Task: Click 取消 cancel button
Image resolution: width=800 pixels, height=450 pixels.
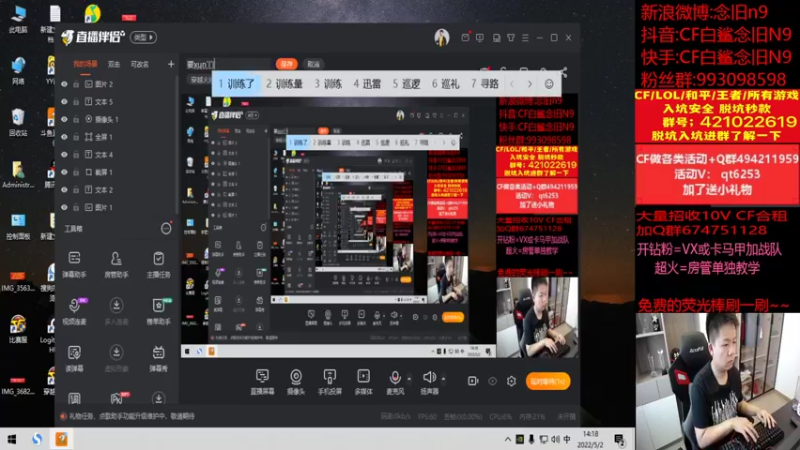Action: [x=313, y=64]
